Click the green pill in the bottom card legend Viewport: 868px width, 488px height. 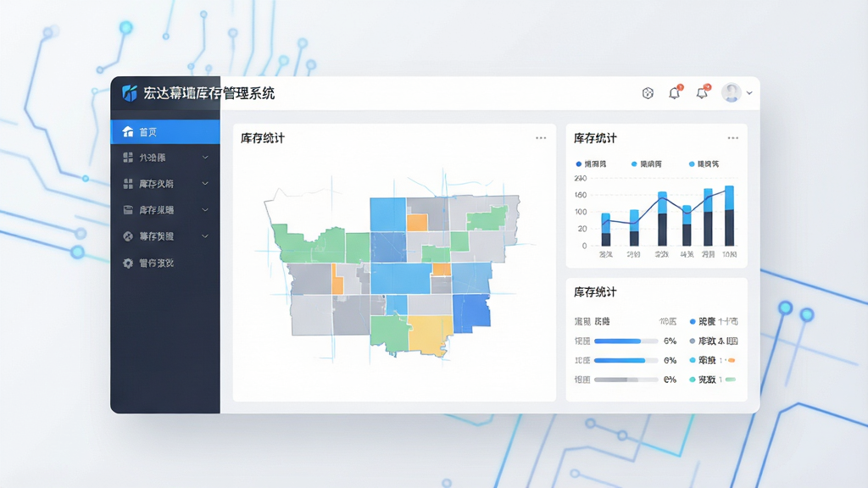[x=731, y=380]
